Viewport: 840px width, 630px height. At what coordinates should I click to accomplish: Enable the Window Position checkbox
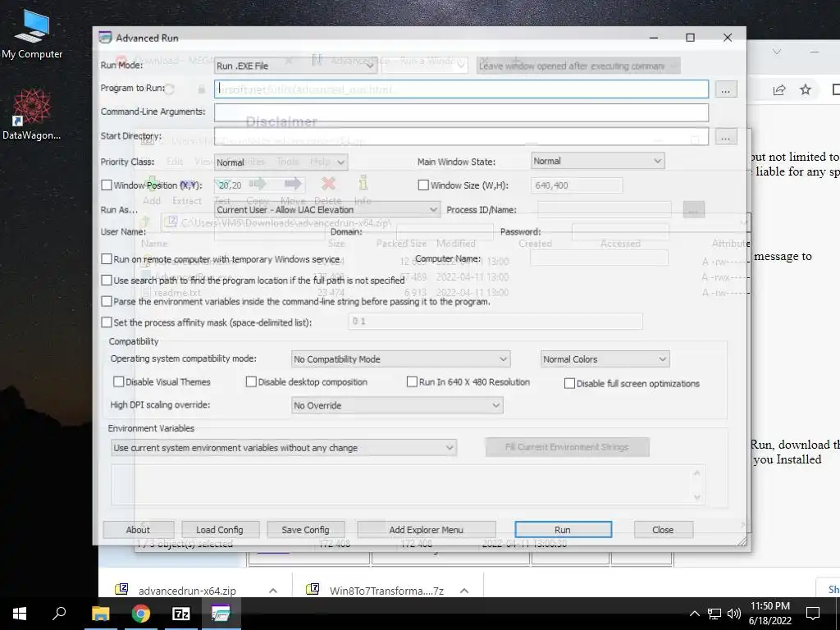coord(107,185)
